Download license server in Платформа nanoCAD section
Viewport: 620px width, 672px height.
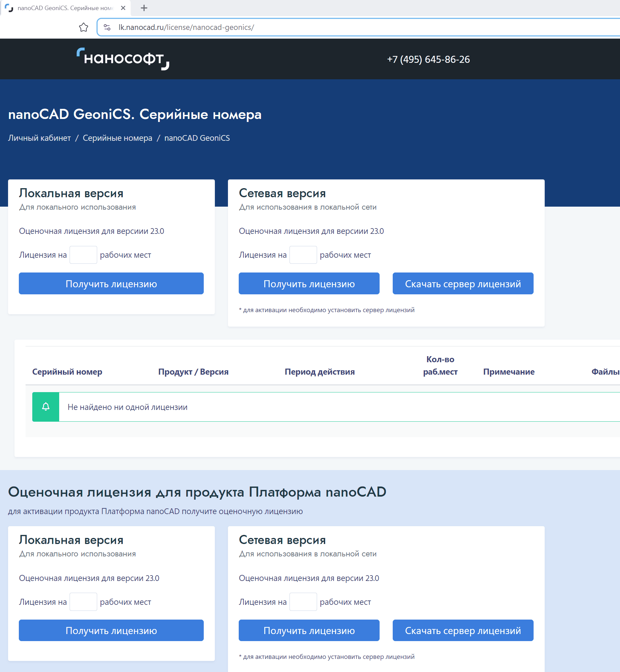coord(463,630)
